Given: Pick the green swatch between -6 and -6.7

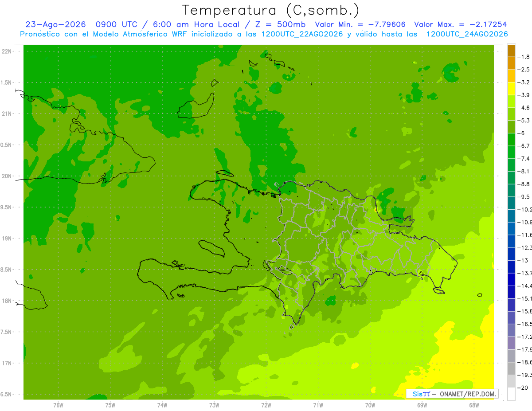Looking at the screenshot, I should pos(511,140).
